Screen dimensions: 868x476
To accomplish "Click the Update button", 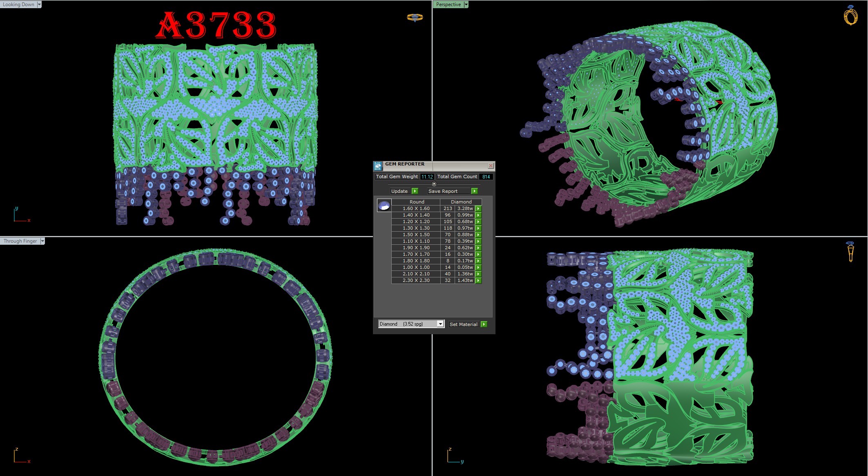I will pos(400,191).
